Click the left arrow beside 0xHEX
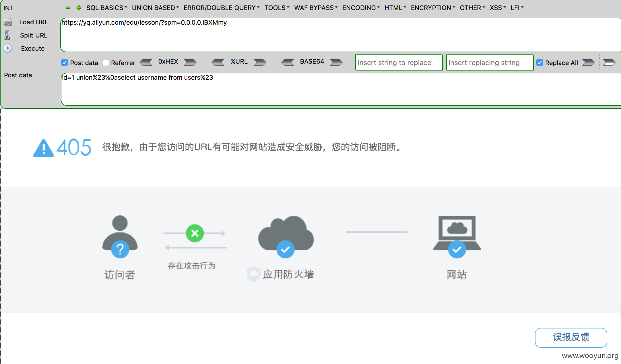 146,62
